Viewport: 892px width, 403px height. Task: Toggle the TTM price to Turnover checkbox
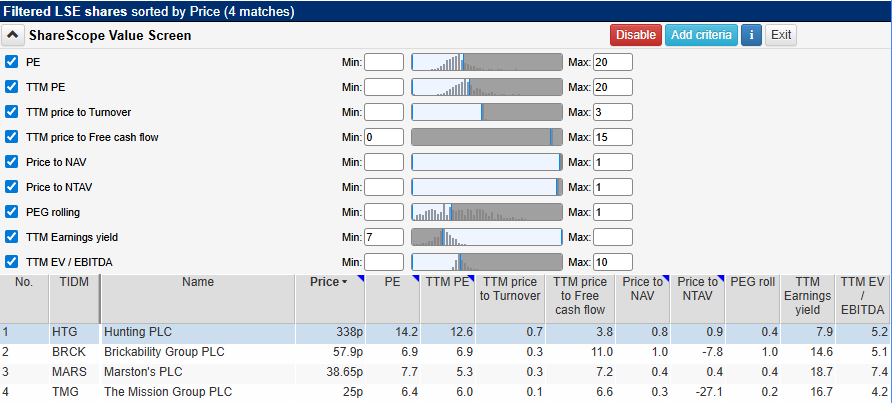click(x=11, y=112)
